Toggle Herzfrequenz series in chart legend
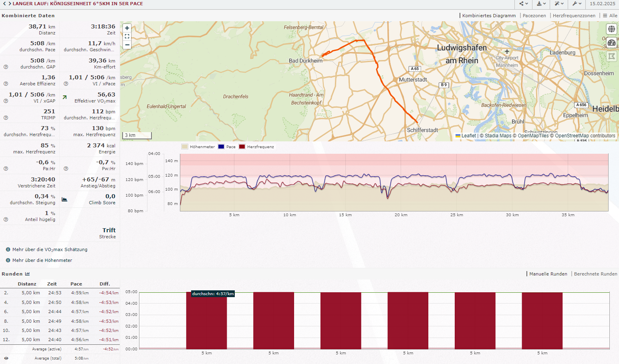 pos(256,147)
